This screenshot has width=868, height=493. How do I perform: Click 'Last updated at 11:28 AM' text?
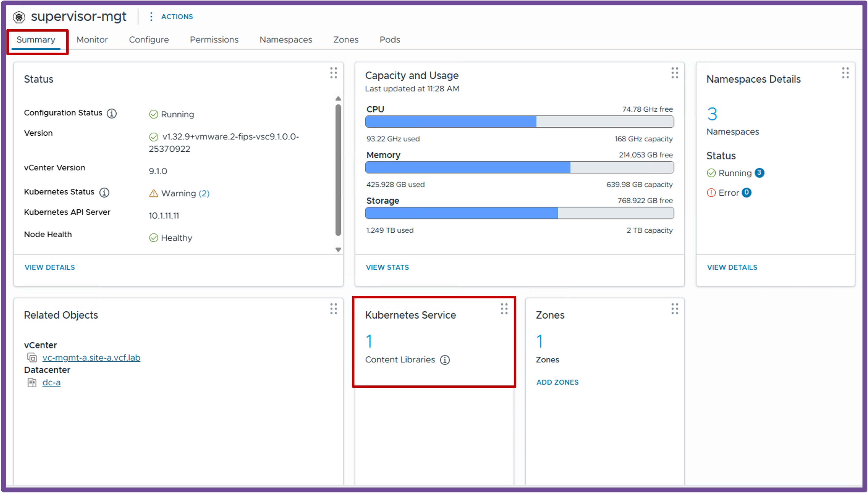pyautogui.click(x=412, y=89)
